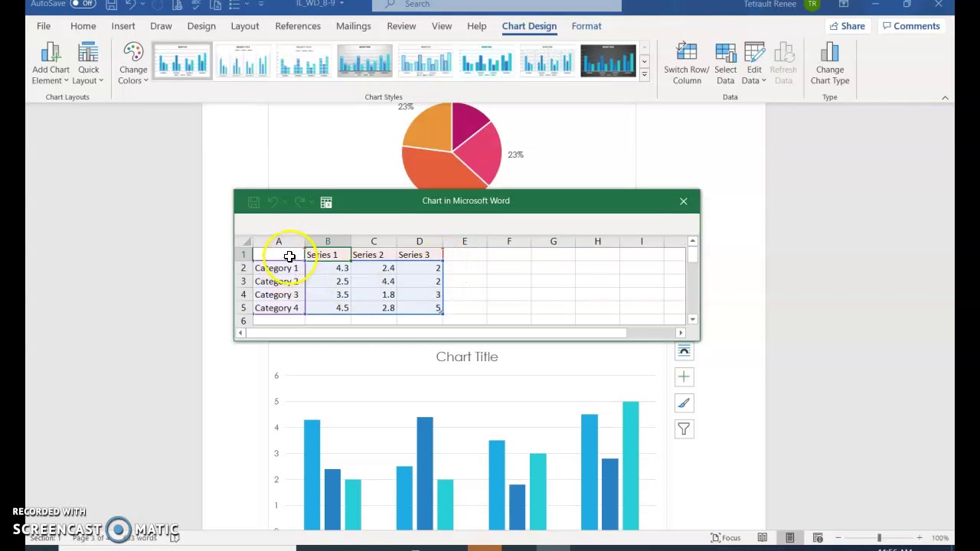Open the Help tab

point(477,26)
